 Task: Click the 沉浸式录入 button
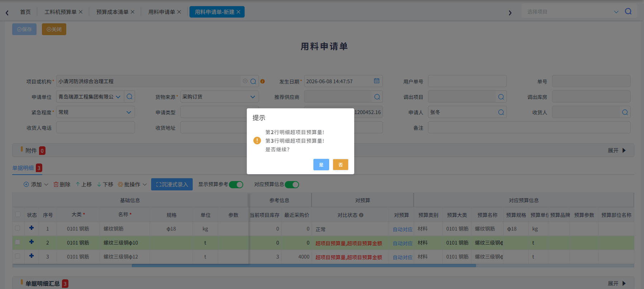tap(172, 184)
